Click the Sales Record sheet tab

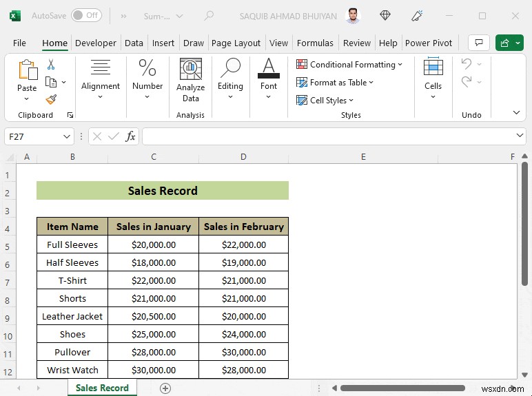(x=102, y=388)
